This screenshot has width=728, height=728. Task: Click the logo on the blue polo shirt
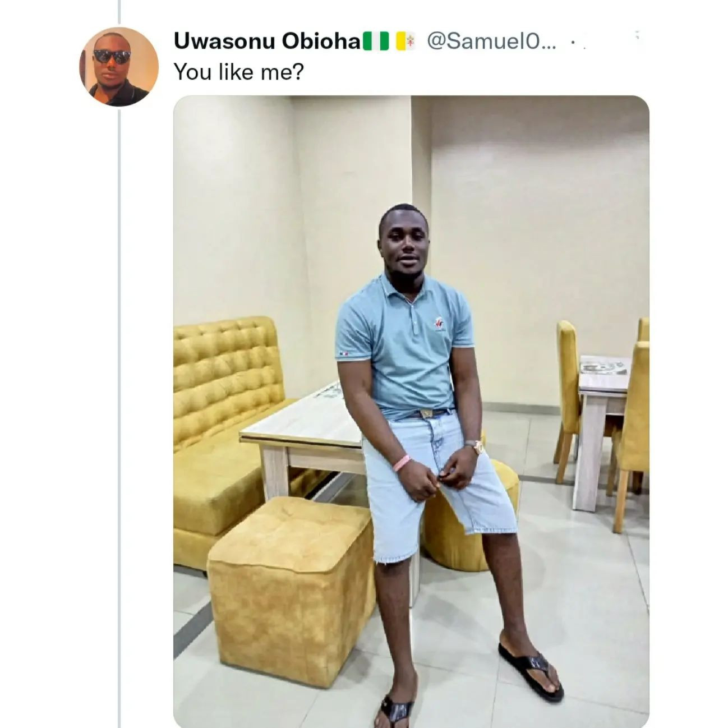[439, 324]
